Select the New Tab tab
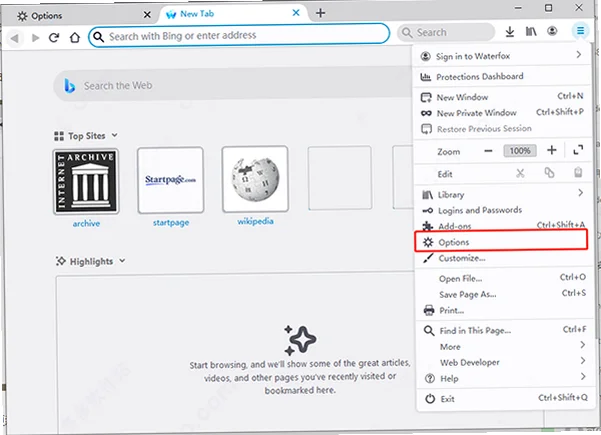This screenshot has width=601, height=435. [234, 14]
